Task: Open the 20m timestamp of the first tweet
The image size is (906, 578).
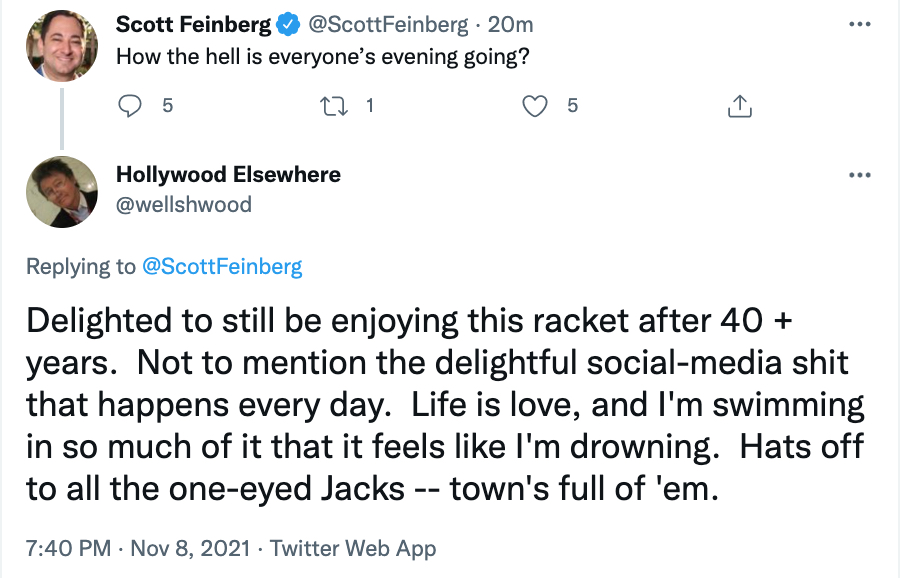Action: [x=510, y=24]
